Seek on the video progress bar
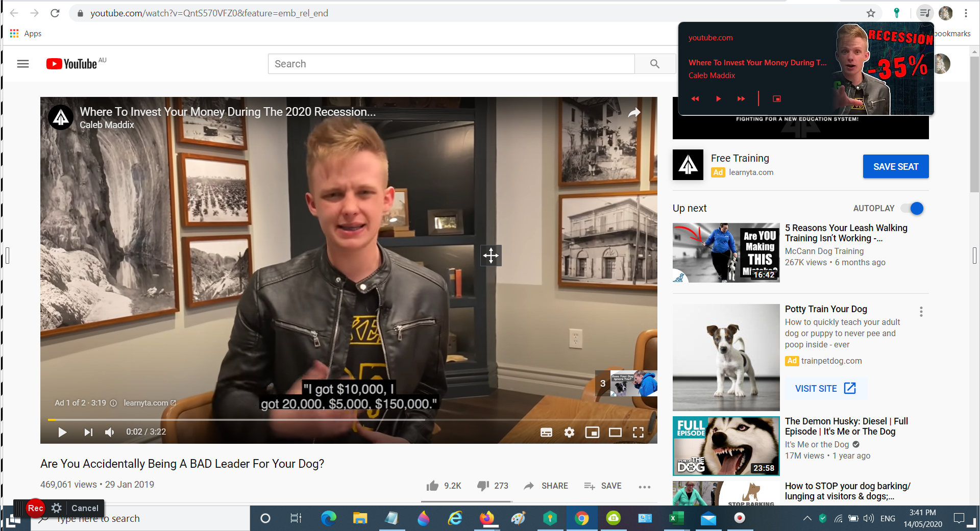This screenshot has width=980, height=531. (x=349, y=420)
